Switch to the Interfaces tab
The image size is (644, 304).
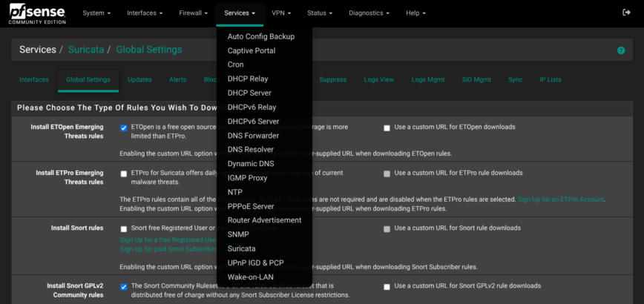34,79
